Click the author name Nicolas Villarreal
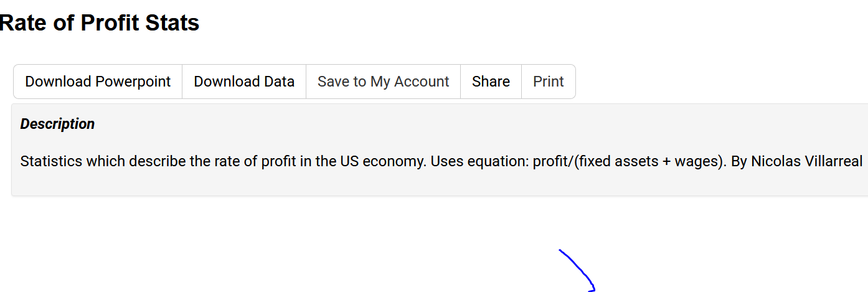This screenshot has height=292, width=868. 807,161
